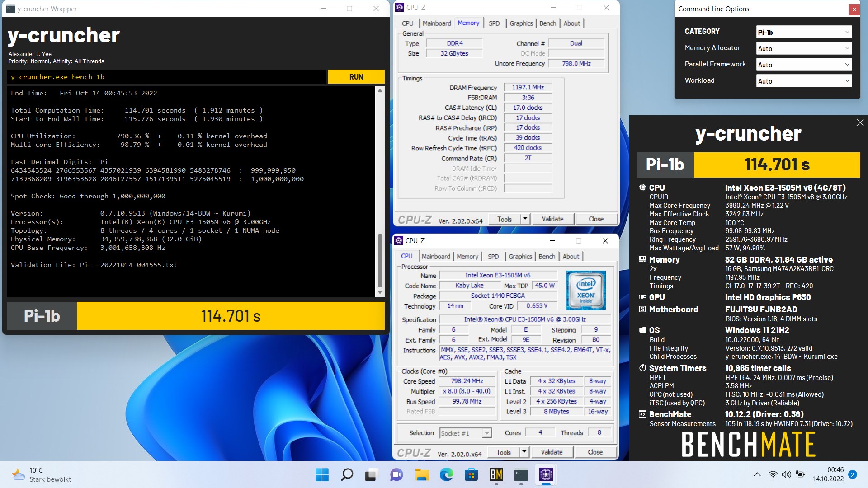
Task: Launch Microsoft Edge from taskbar
Action: (446, 474)
